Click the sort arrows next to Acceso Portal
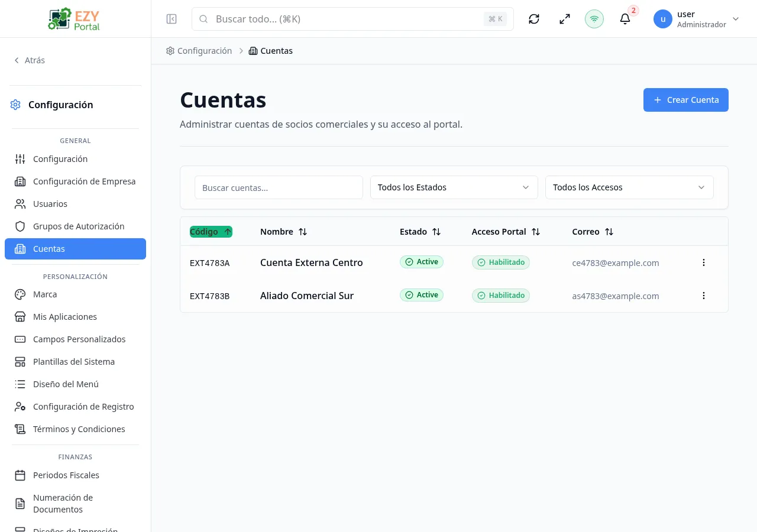Viewport: 757px width, 532px height. click(536, 232)
